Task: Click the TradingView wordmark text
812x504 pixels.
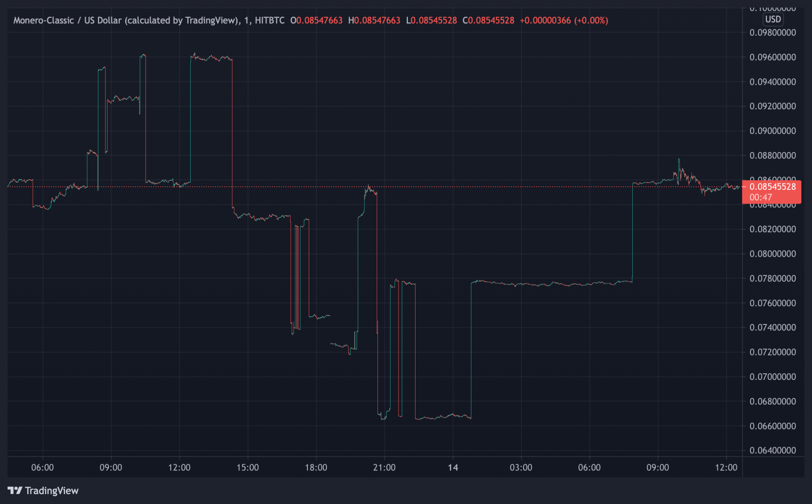Action: click(x=52, y=491)
